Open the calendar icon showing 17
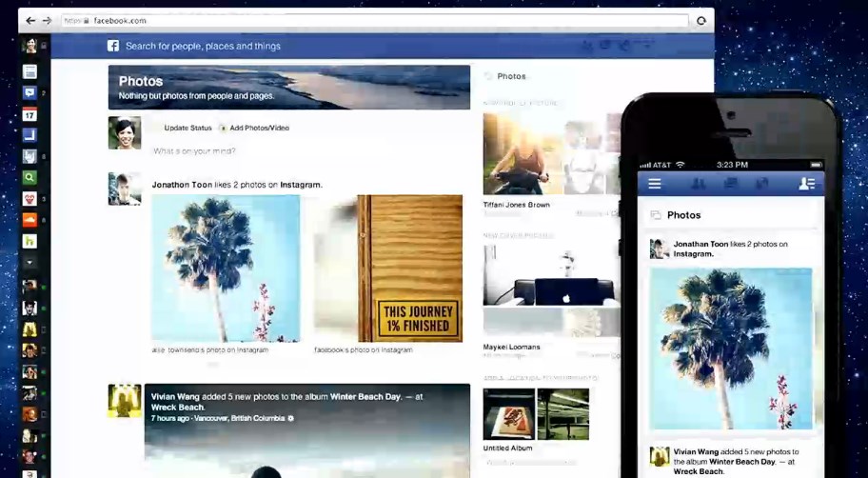 [30, 114]
